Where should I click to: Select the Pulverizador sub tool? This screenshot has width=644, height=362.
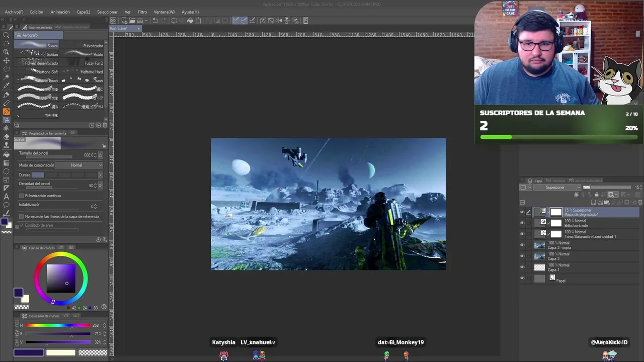pos(83,45)
